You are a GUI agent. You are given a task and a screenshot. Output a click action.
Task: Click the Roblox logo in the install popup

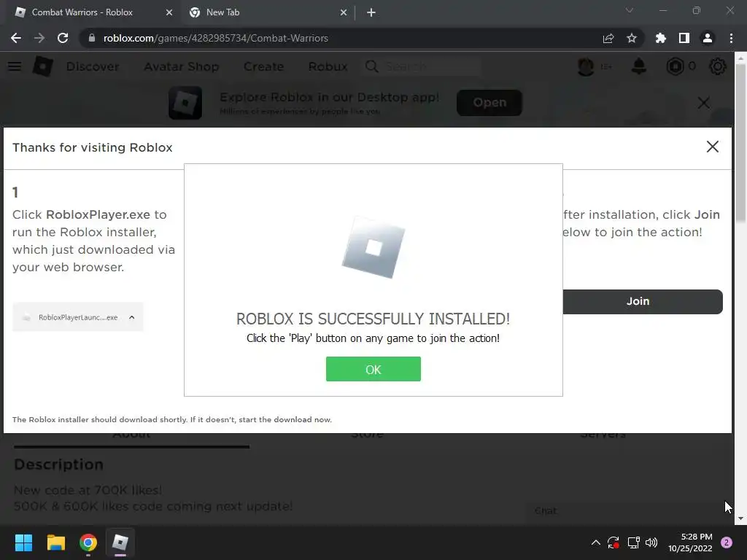(x=373, y=246)
